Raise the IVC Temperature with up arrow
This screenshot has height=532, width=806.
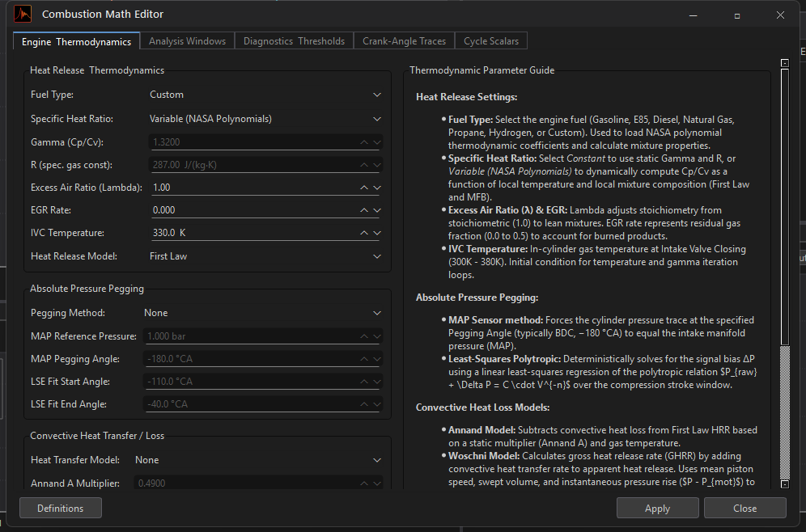tap(364, 233)
